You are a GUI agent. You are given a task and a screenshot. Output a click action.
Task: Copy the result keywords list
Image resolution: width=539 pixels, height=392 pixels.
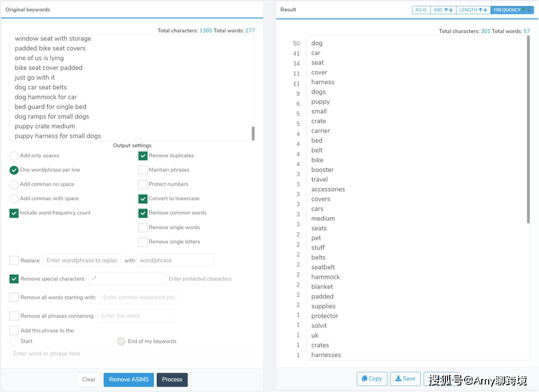click(x=371, y=379)
